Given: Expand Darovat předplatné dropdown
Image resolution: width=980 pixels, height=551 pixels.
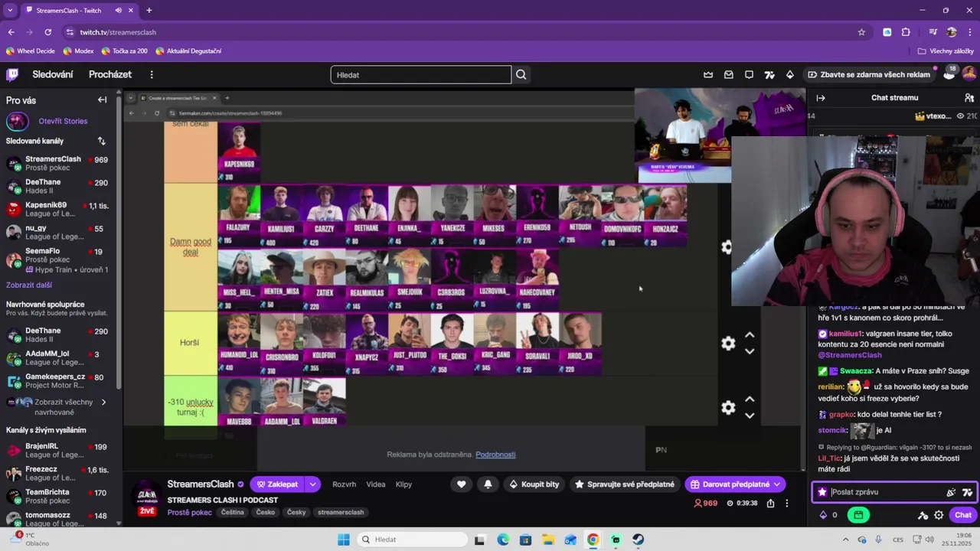Looking at the screenshot, I should (x=777, y=484).
